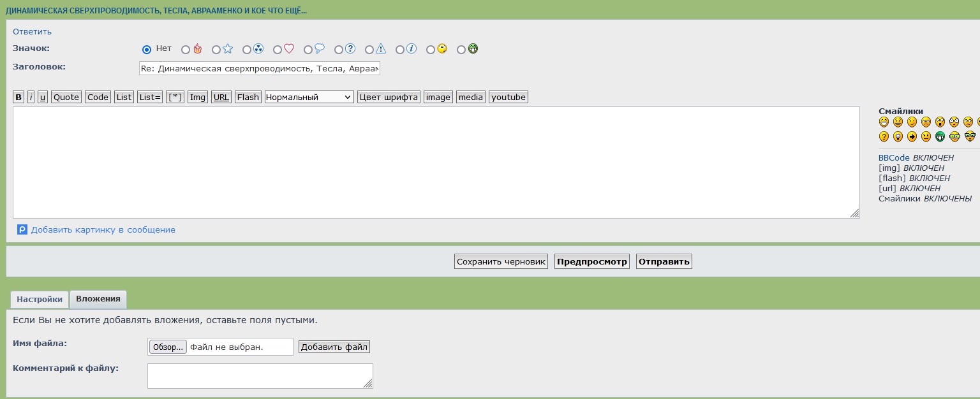Choose the warning triangle topic icon radio

[x=369, y=50]
